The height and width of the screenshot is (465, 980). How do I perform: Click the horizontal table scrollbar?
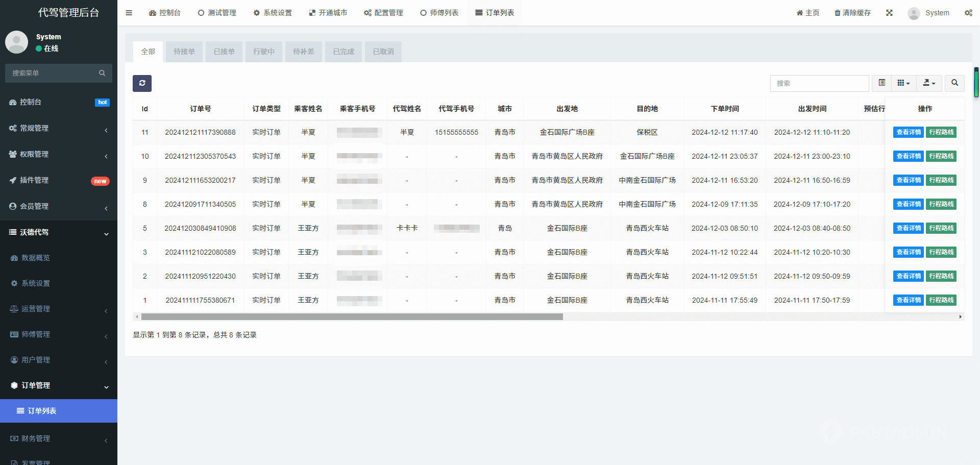[x=352, y=317]
